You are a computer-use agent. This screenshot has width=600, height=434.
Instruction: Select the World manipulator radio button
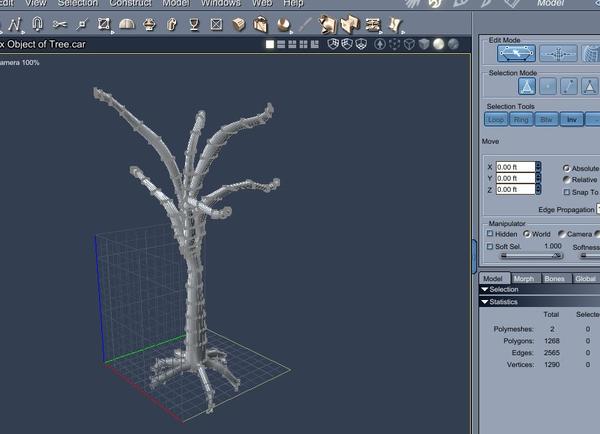coord(527,234)
